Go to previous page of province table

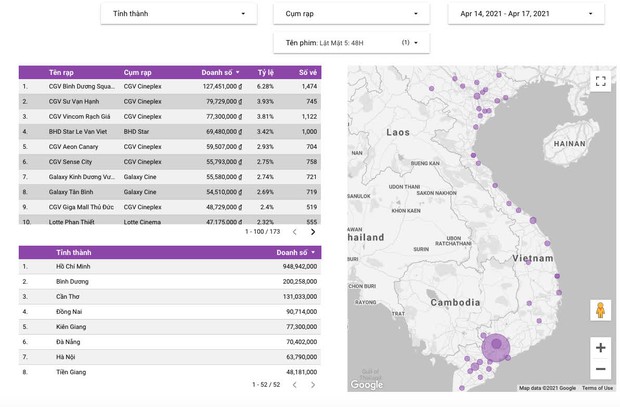295,384
